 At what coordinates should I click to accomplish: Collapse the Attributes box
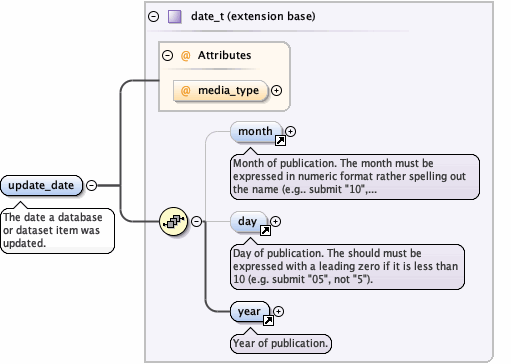coord(167,55)
